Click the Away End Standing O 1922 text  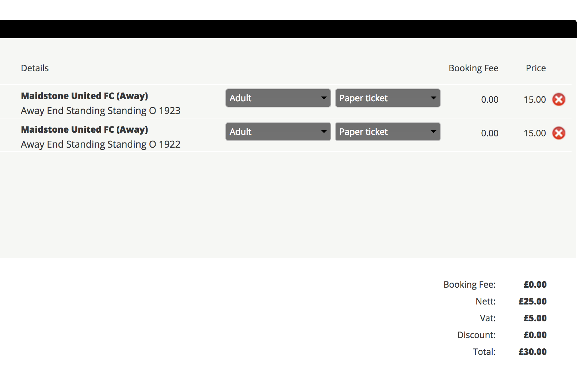(x=100, y=144)
